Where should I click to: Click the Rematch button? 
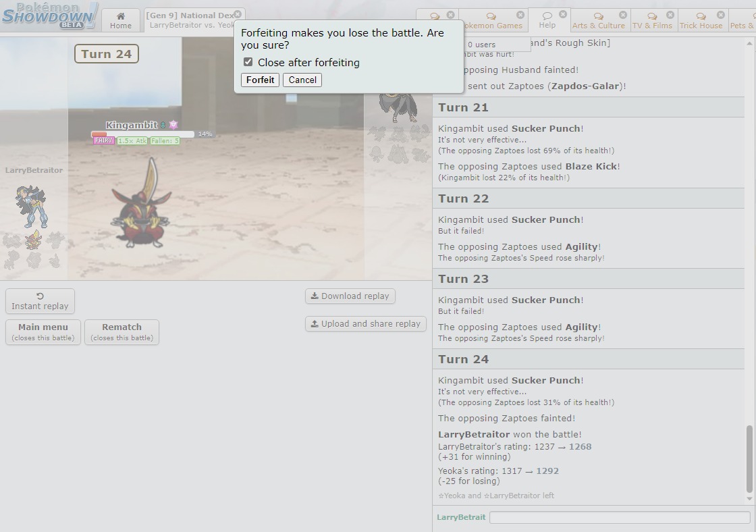[x=122, y=331]
